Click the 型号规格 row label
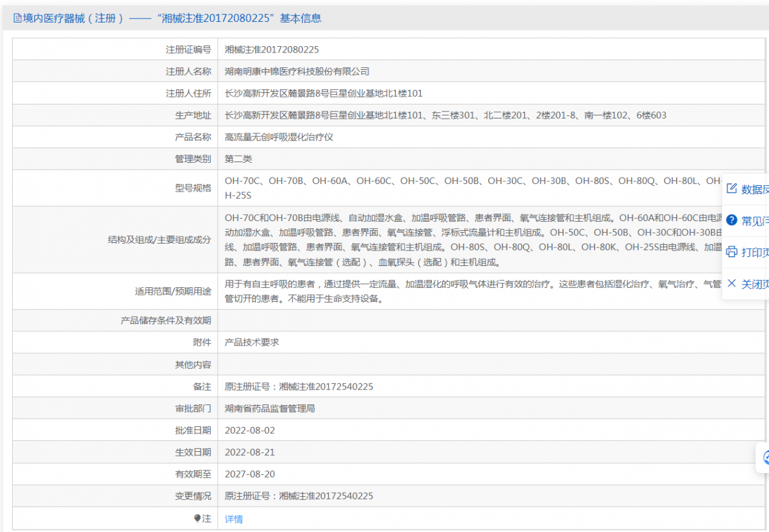Image resolution: width=769 pixels, height=532 pixels. pyautogui.click(x=193, y=188)
